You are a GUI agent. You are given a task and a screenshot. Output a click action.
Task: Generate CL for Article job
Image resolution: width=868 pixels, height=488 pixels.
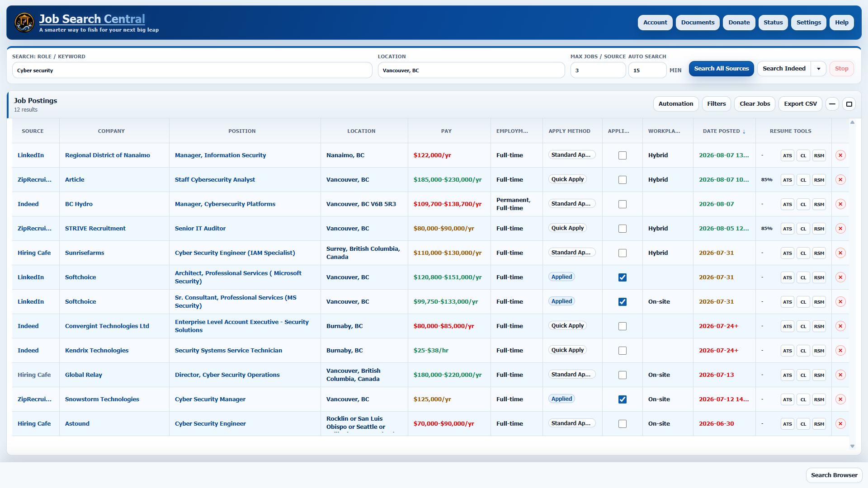(x=803, y=180)
